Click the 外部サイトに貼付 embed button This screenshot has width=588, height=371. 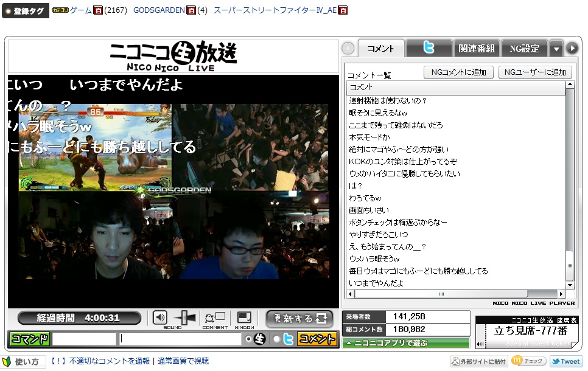(479, 361)
